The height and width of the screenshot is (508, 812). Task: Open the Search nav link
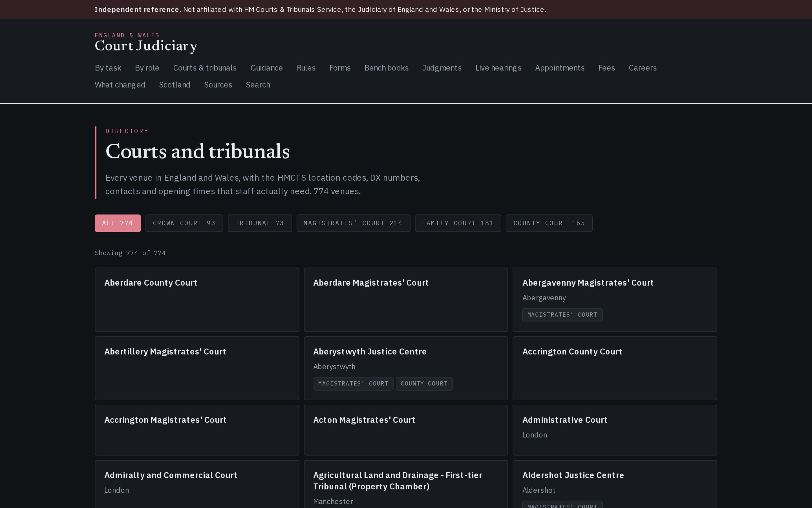(258, 85)
